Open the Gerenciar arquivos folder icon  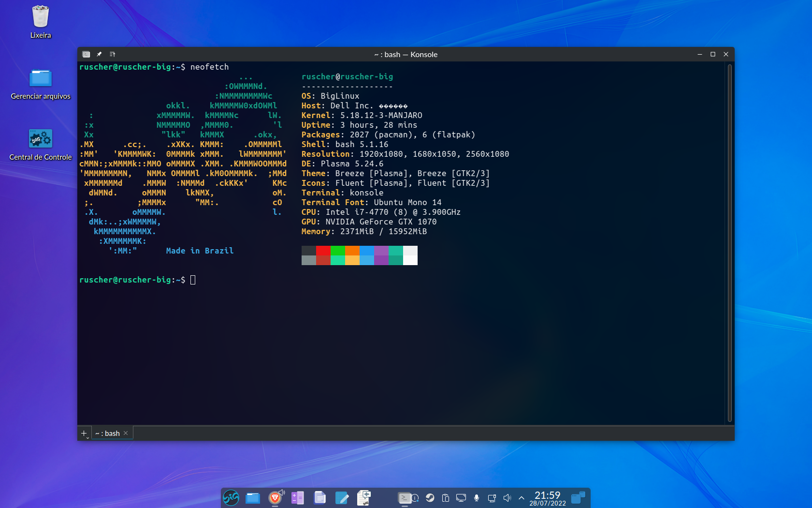[x=41, y=83]
